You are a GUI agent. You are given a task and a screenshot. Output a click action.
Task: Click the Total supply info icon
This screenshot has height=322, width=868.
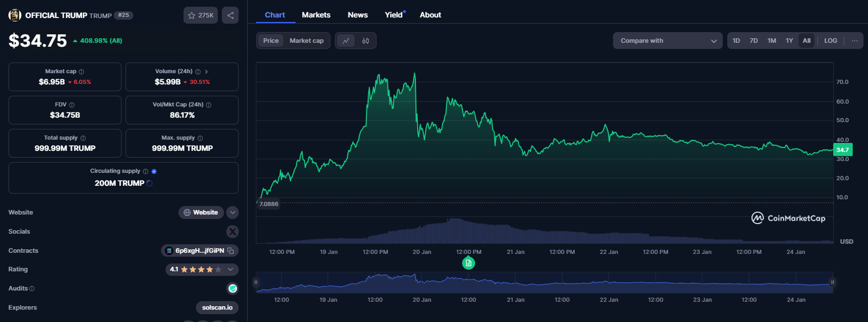point(83,138)
